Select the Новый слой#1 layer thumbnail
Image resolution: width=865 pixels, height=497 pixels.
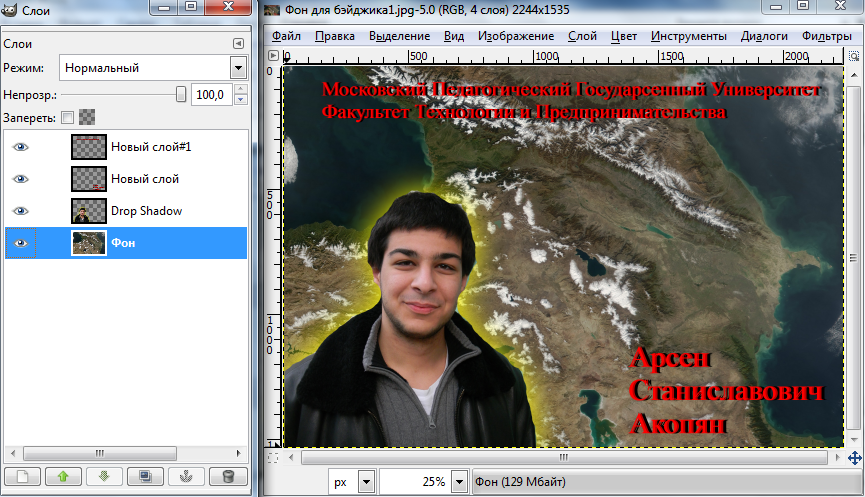point(89,147)
